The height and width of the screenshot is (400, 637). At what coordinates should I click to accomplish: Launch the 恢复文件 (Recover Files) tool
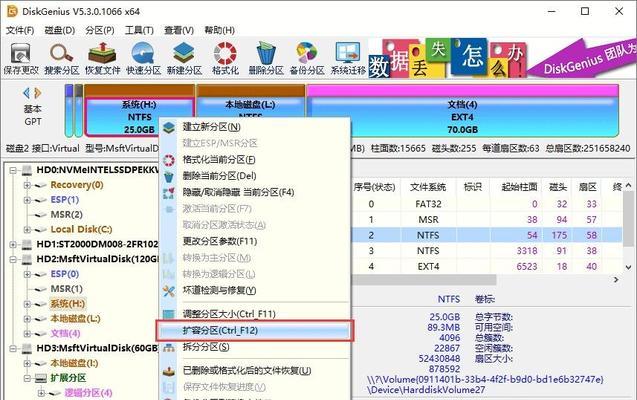pos(102,59)
